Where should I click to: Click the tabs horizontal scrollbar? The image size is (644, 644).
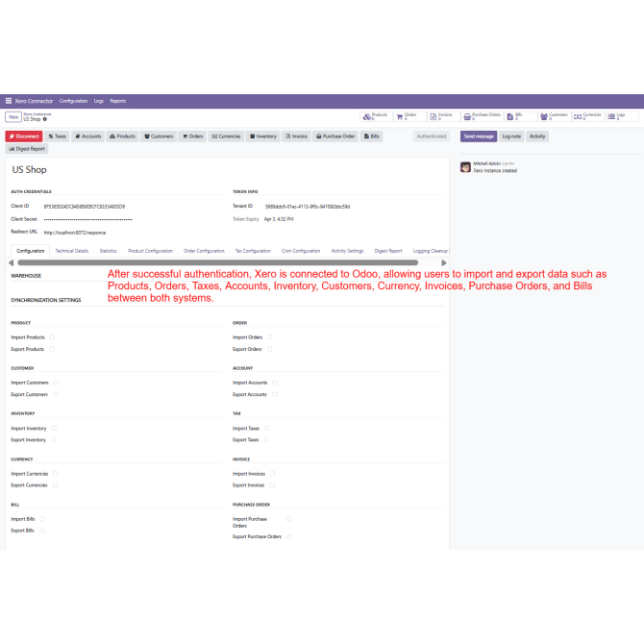(217, 262)
